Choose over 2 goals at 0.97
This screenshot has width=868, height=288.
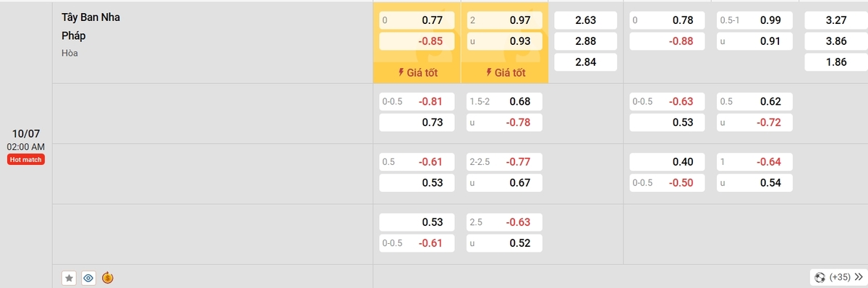pos(504,20)
